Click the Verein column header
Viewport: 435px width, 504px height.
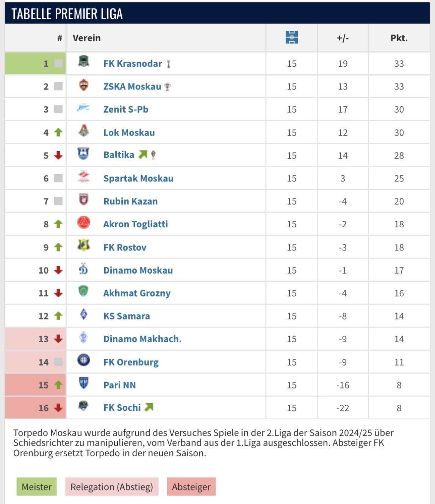point(87,38)
